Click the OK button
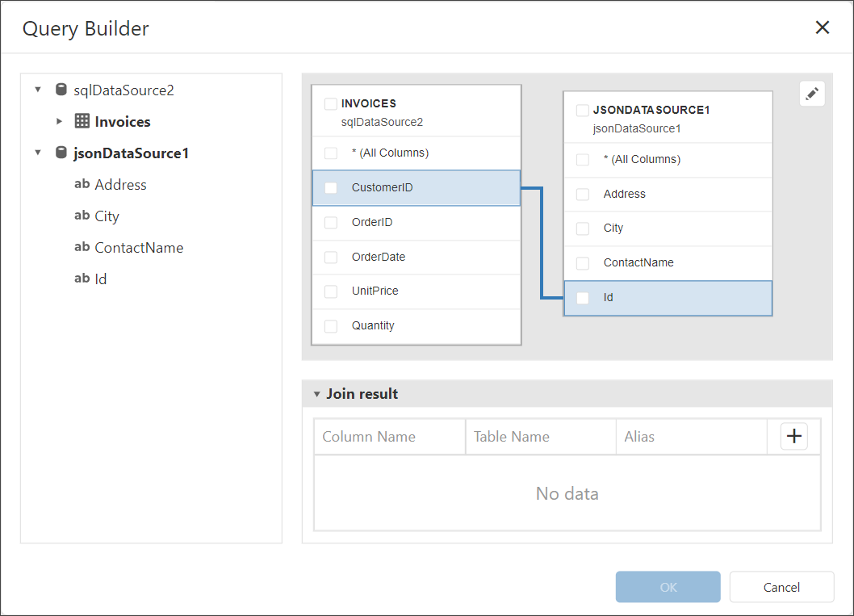 (x=668, y=587)
